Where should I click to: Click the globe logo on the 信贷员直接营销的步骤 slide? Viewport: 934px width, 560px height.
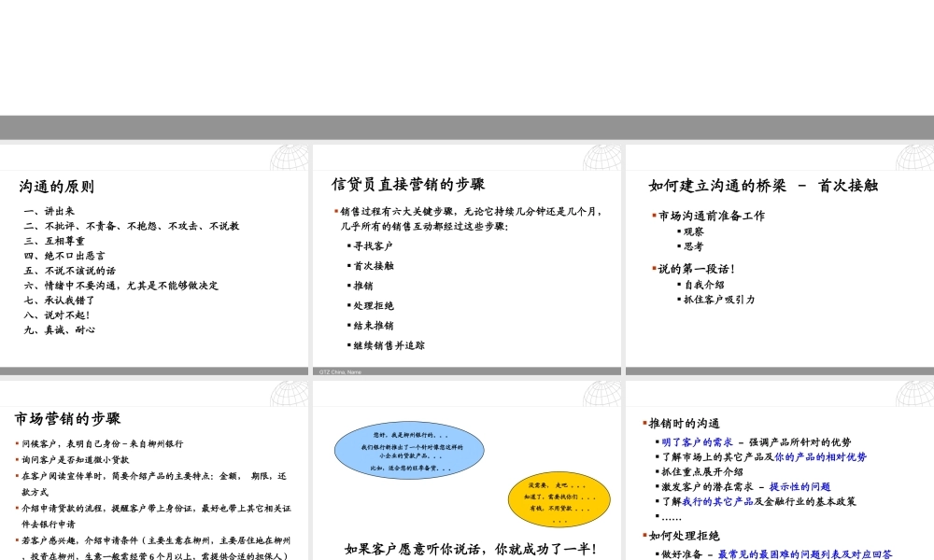point(602,158)
